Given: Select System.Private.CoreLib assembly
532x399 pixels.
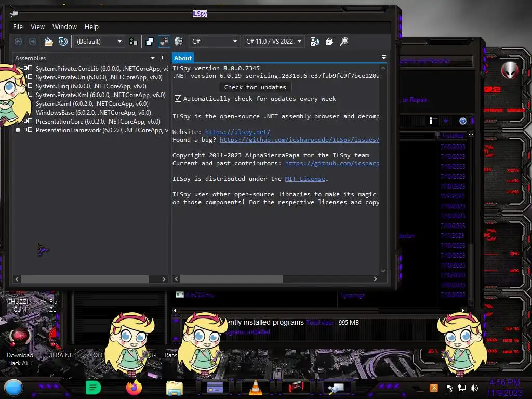Looking at the screenshot, I should [102, 69].
